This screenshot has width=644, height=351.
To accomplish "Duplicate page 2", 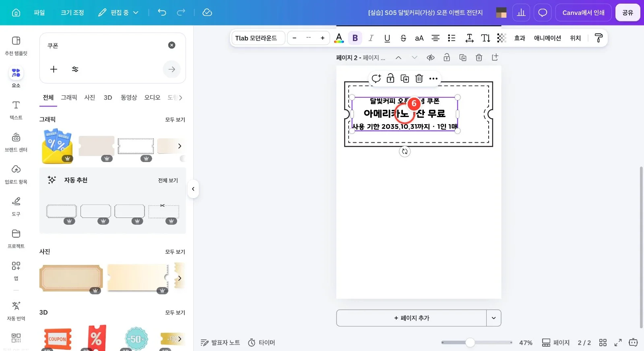I will tap(463, 57).
